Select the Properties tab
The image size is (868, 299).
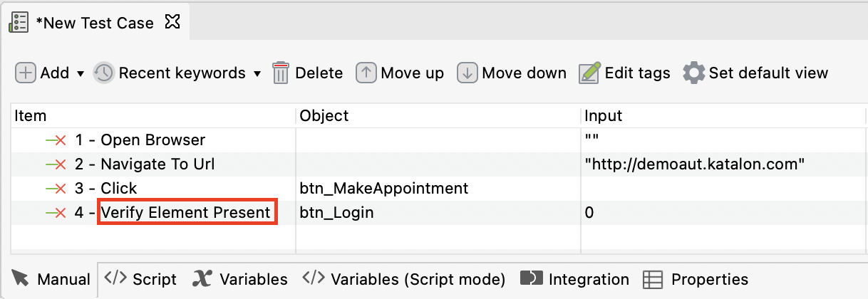696,279
